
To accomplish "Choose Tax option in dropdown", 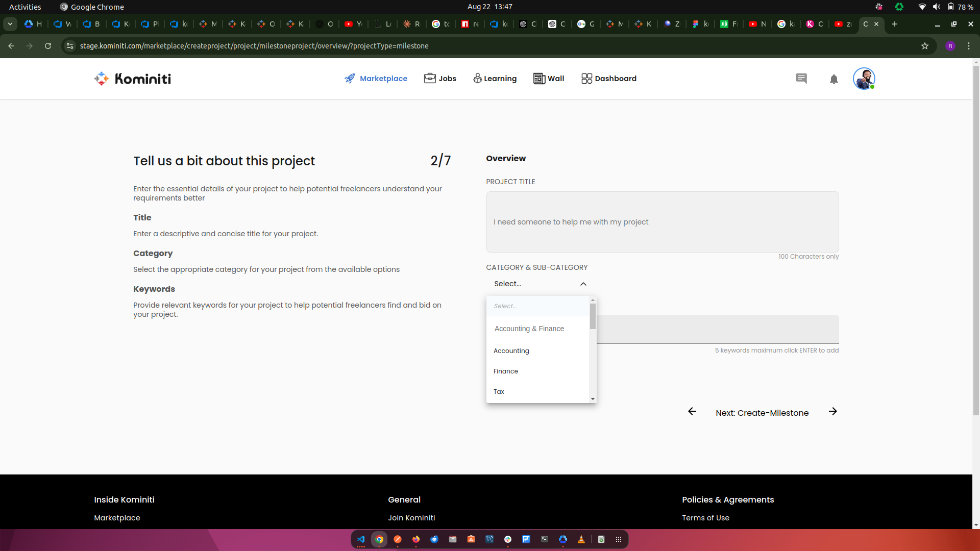I will coord(499,392).
